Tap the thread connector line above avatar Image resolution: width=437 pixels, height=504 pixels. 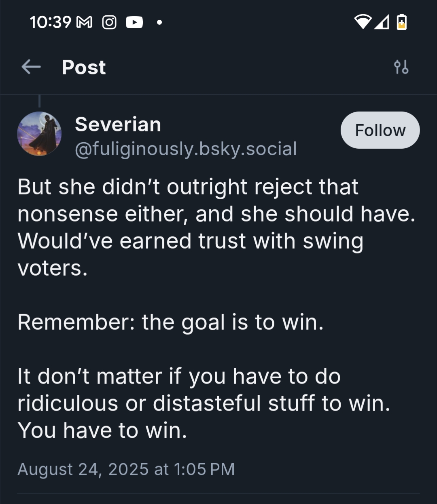[39, 101]
